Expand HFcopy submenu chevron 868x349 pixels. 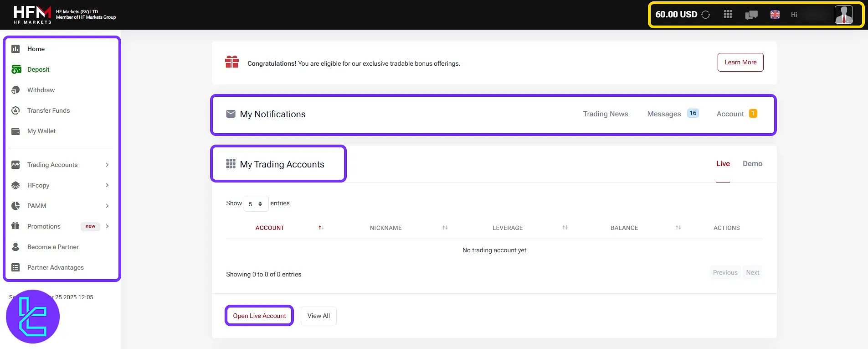point(107,185)
